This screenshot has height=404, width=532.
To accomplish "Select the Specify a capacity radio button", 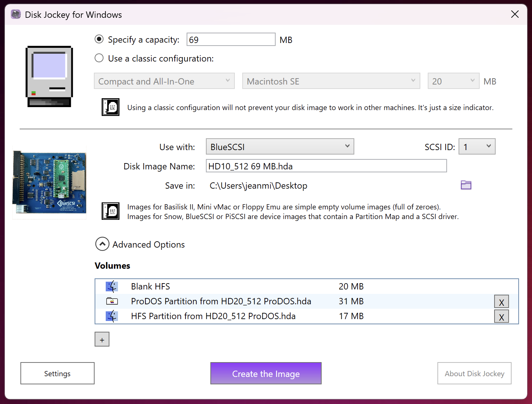I will click(99, 39).
